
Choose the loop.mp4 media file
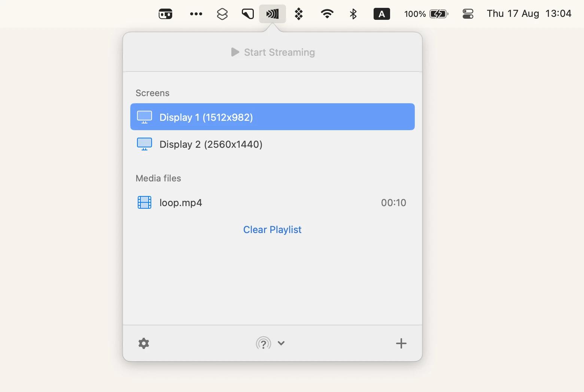coord(273,202)
